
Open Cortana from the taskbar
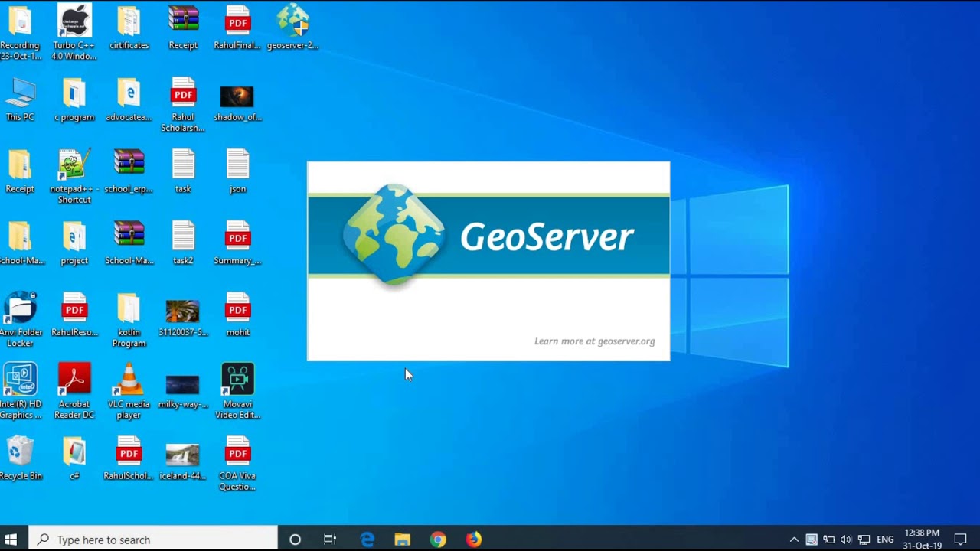tap(295, 540)
